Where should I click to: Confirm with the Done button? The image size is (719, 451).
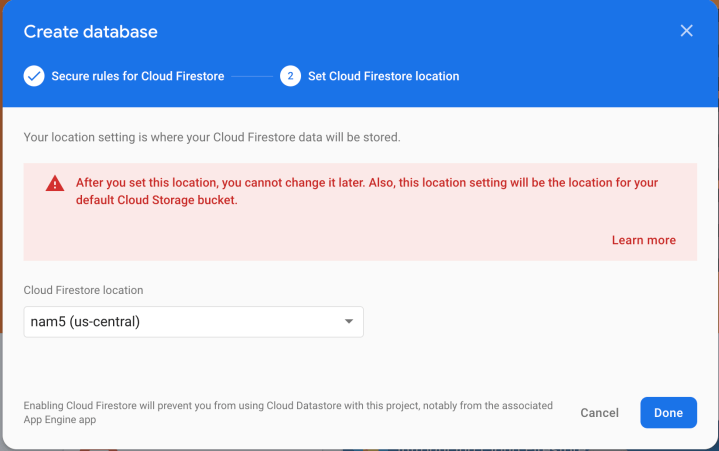click(x=668, y=412)
